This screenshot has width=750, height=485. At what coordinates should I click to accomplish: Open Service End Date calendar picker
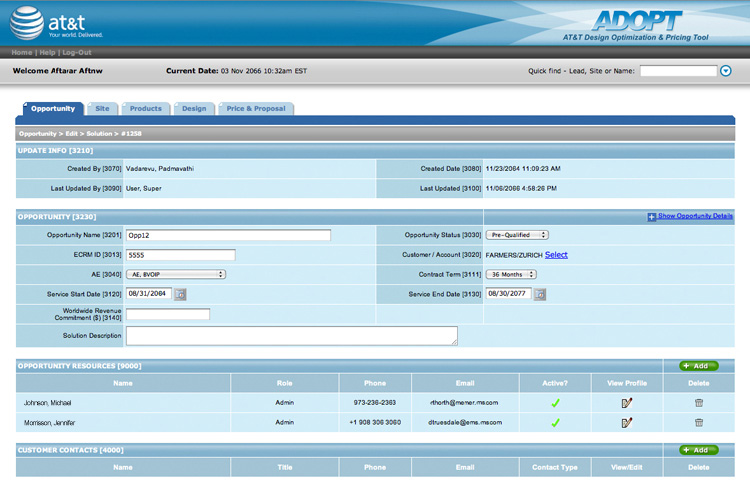[540, 294]
